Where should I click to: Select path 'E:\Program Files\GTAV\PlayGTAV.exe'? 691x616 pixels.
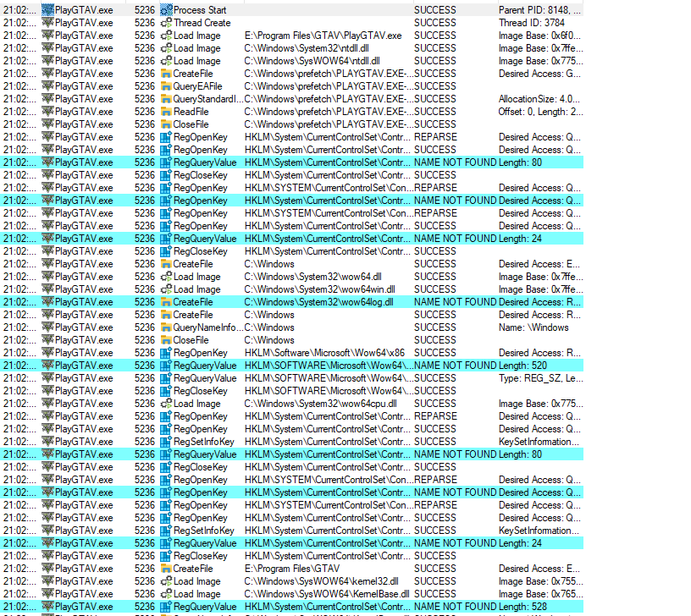coord(323,36)
